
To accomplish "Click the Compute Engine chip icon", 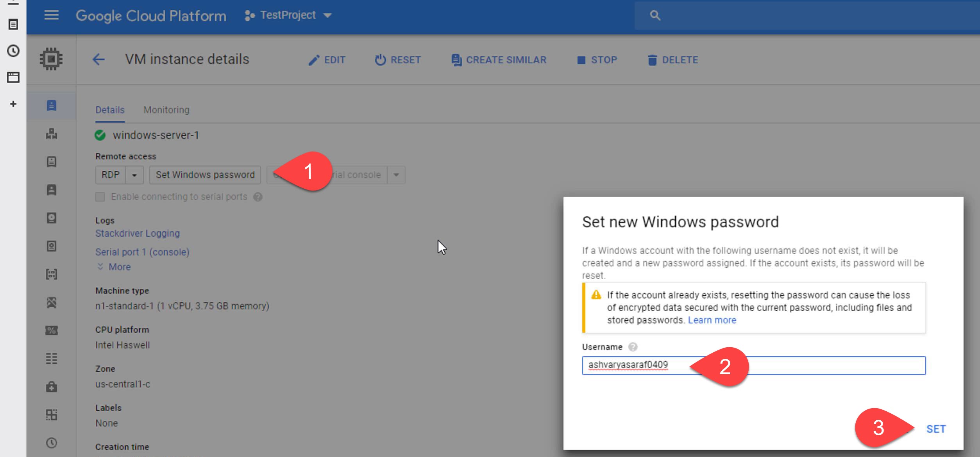I will tap(51, 59).
